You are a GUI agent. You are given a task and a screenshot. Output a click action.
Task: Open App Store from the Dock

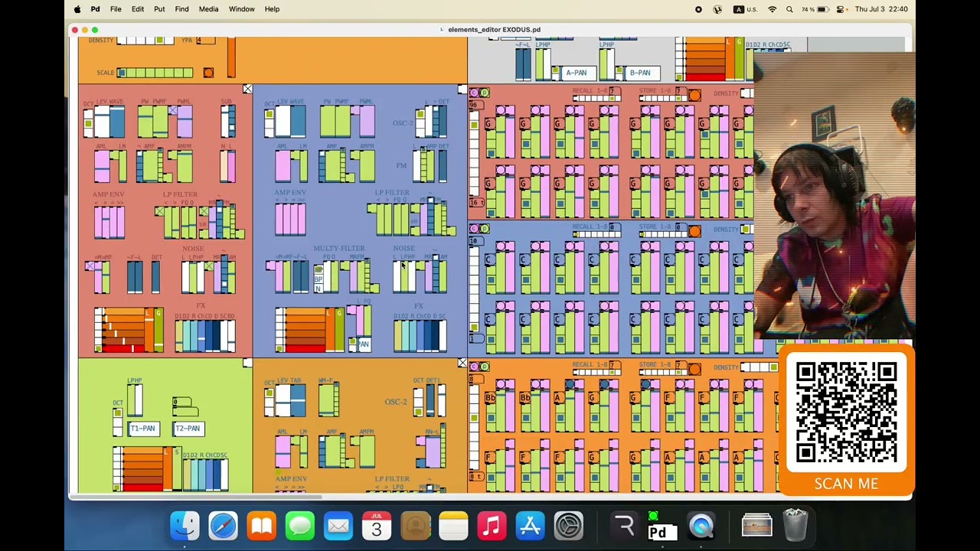530,526
